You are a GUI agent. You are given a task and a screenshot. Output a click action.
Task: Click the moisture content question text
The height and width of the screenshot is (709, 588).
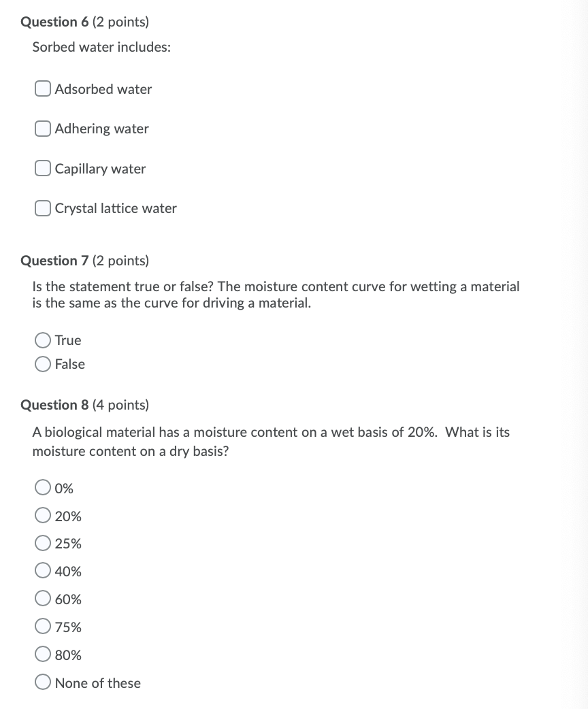point(272,441)
